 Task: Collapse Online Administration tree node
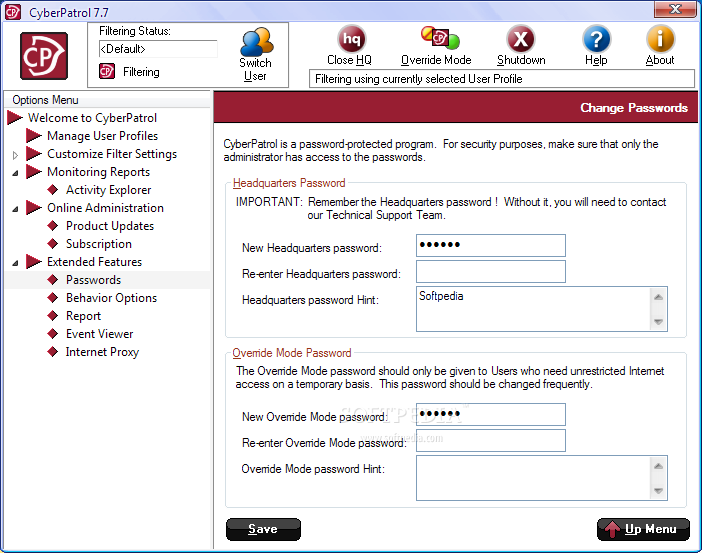click(15, 209)
